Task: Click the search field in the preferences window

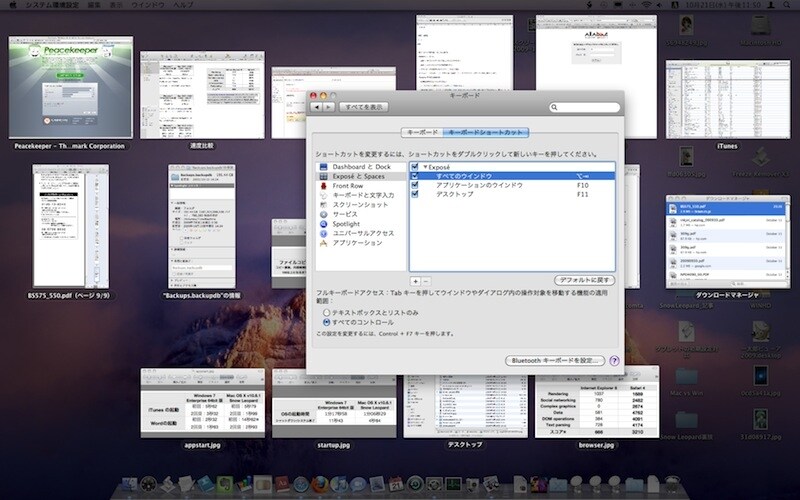Action: (x=586, y=107)
